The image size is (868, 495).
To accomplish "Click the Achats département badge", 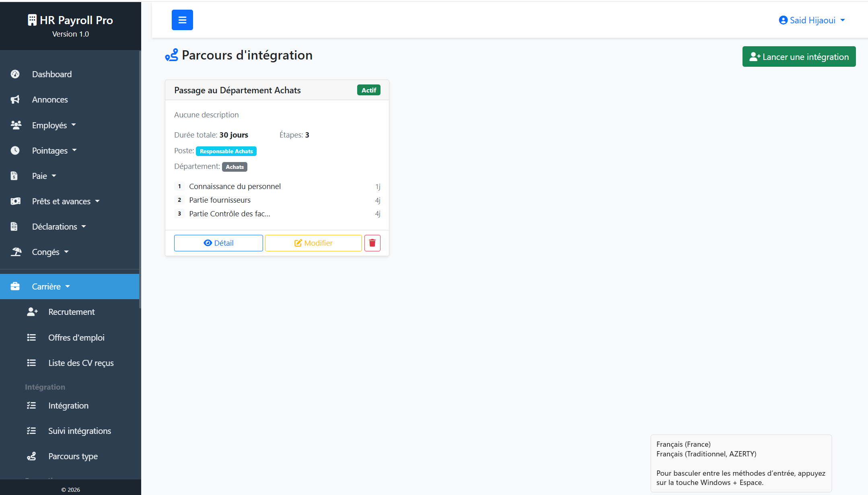I will 234,167.
